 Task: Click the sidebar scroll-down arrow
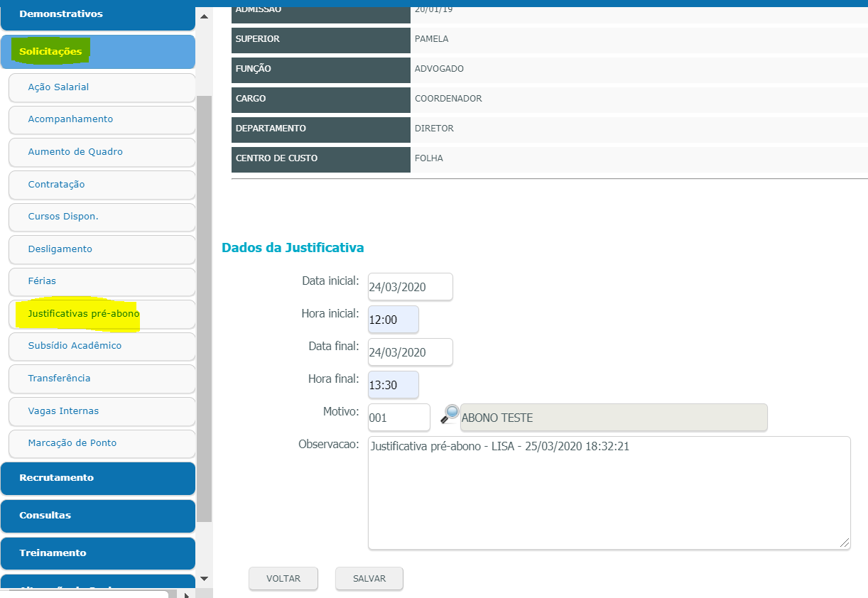[x=204, y=580]
